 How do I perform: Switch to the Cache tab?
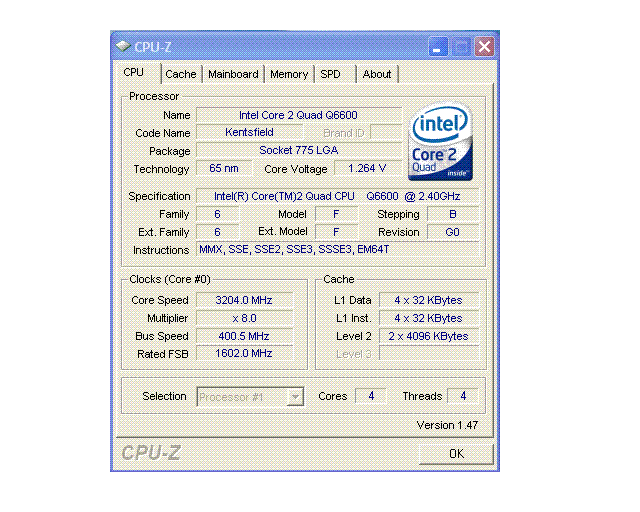[x=181, y=74]
